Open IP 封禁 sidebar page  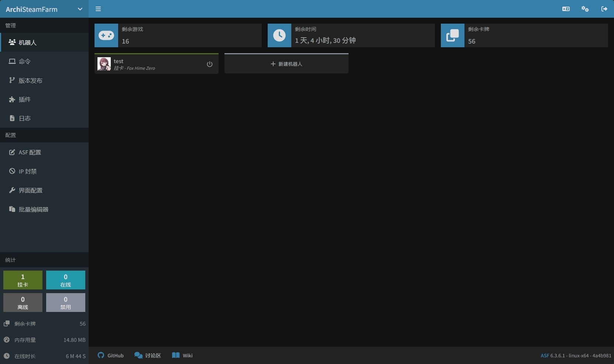(44, 171)
